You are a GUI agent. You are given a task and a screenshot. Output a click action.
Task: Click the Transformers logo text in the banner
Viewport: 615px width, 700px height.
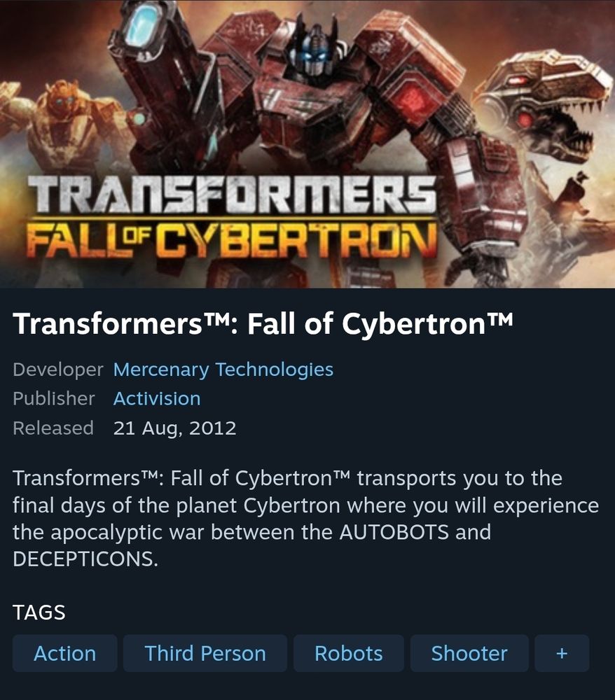[233, 194]
